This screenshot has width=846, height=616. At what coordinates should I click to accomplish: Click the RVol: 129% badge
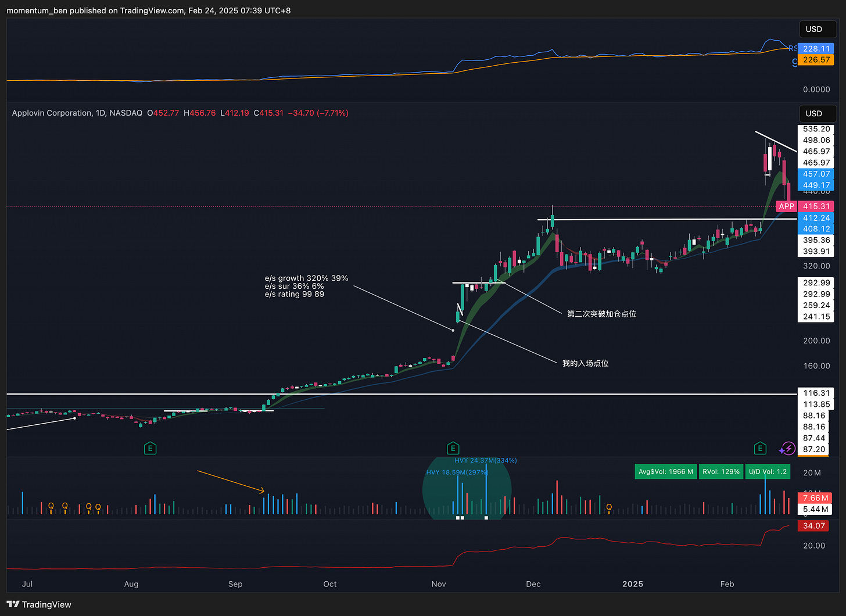(721, 471)
